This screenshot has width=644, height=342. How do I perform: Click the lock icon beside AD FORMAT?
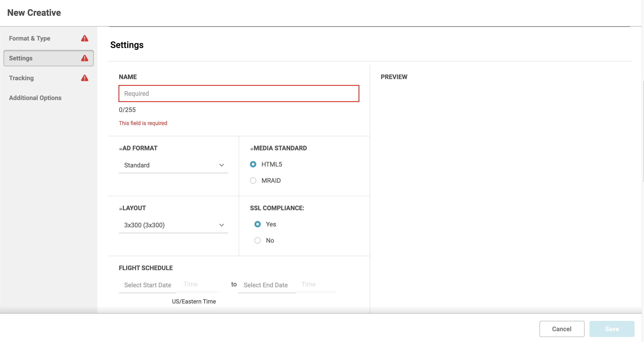point(120,148)
